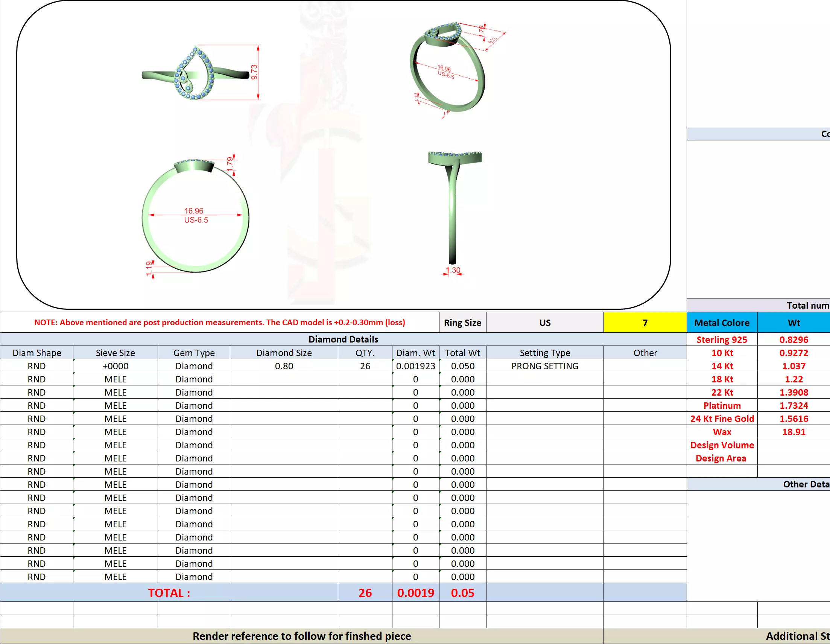
Task: Select the Wax weight cell 18.91
Action: [x=793, y=431]
